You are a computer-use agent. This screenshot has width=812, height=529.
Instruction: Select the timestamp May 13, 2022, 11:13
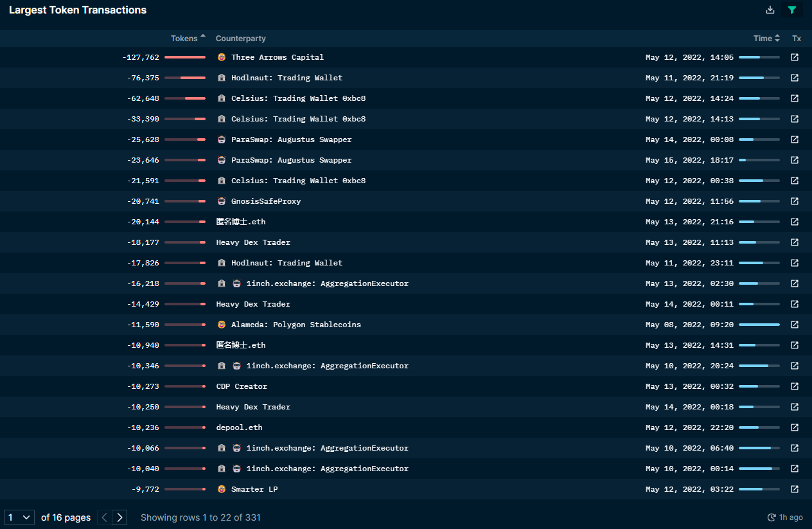coord(689,242)
